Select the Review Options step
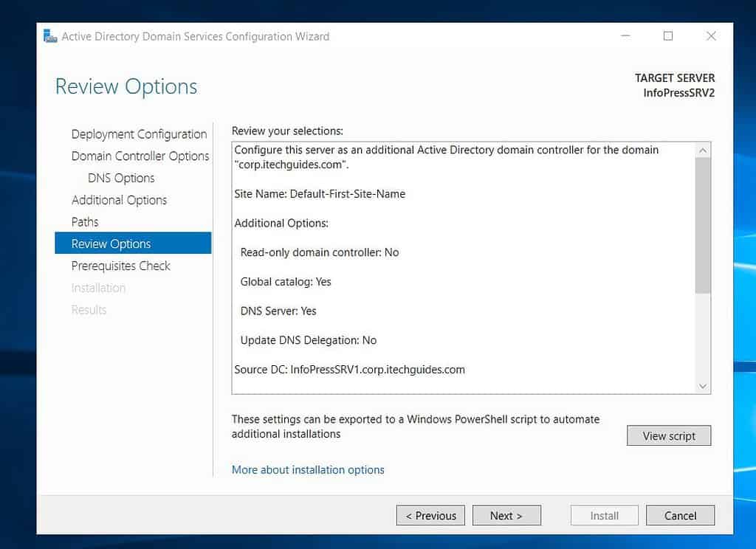Screen dimensions: 756x549 [133, 244]
